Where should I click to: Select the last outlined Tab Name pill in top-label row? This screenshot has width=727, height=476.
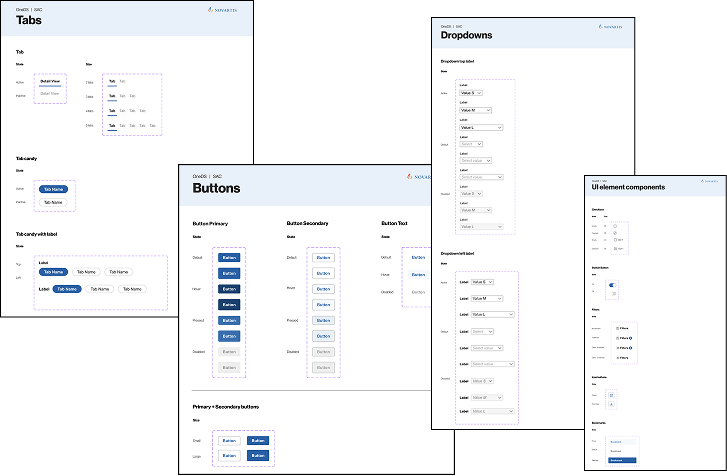119,272
